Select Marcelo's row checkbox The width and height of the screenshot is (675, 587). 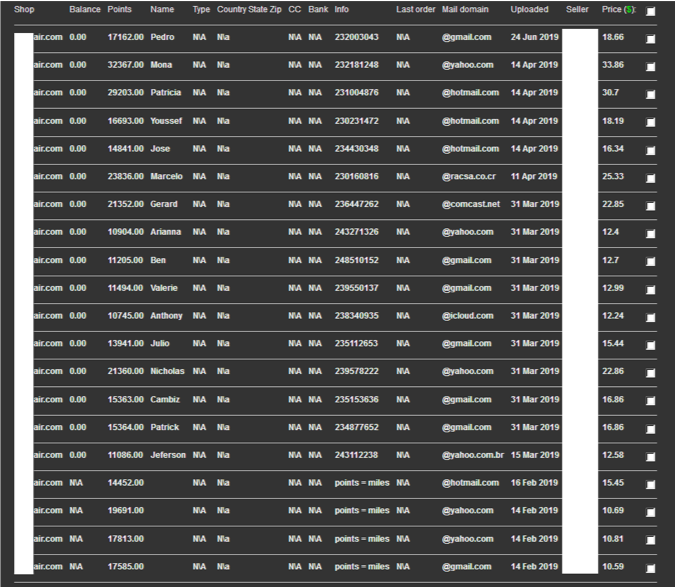[x=651, y=178]
